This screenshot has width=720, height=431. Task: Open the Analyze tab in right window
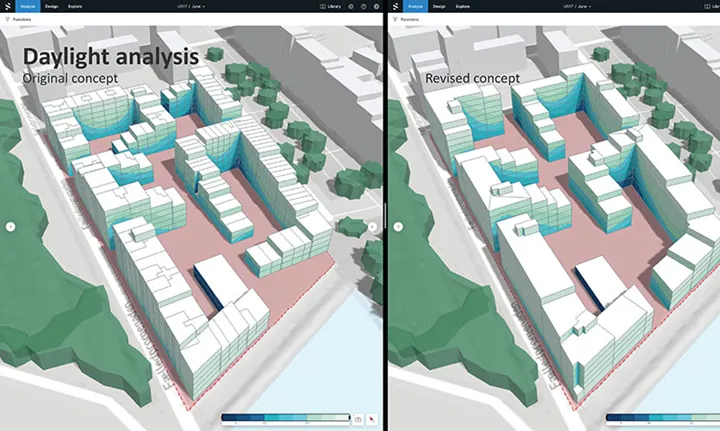[416, 6]
